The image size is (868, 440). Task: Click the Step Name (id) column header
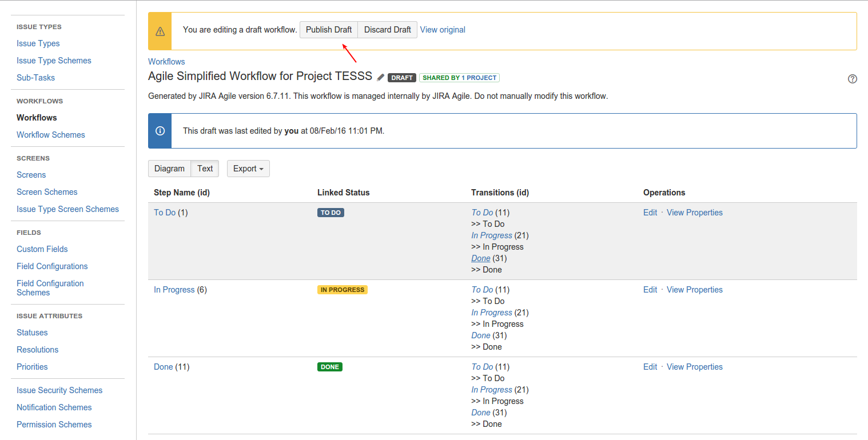tap(182, 193)
